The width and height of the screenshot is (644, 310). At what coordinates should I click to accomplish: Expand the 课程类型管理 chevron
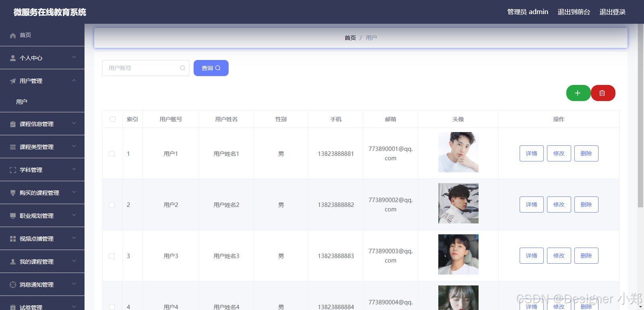[x=74, y=147]
